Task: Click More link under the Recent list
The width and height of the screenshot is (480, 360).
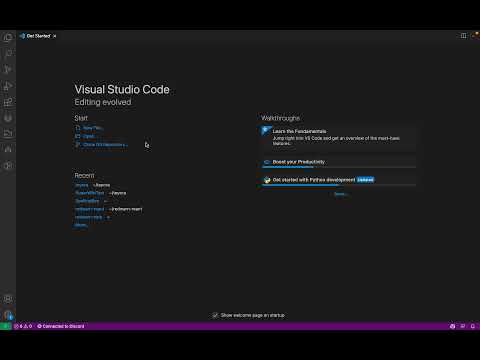Action: [81, 225]
